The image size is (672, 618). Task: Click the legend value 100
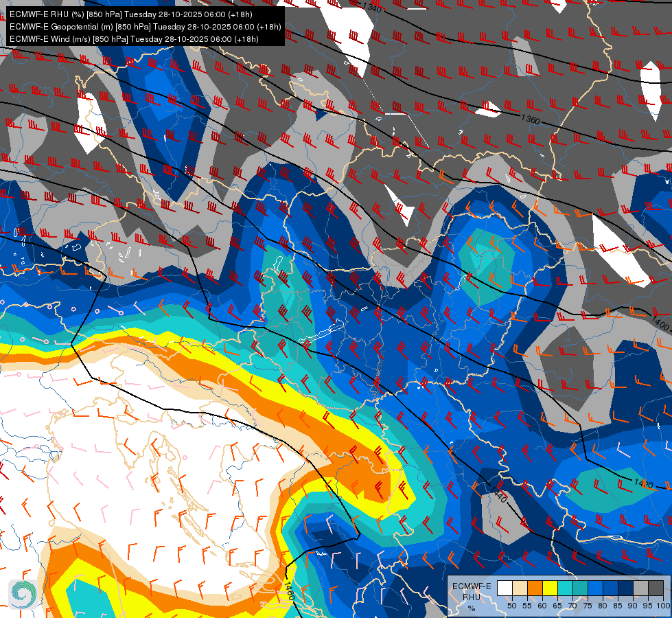tap(664, 606)
